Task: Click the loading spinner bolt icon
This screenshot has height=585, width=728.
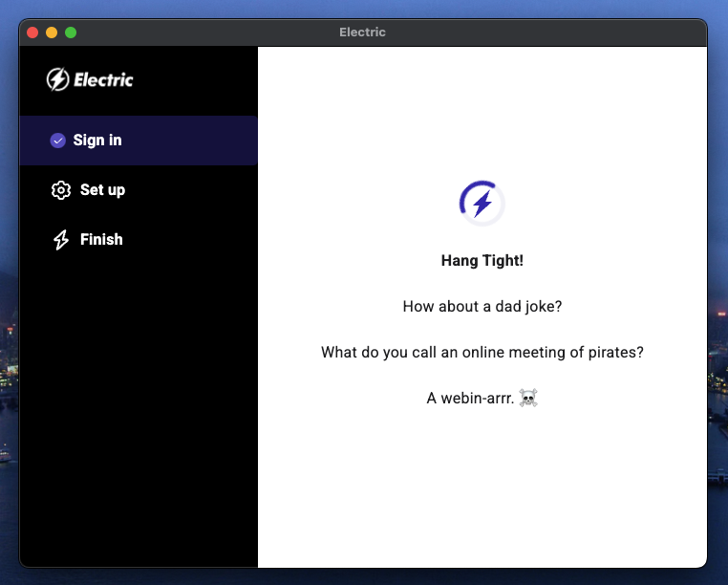Action: (x=482, y=203)
